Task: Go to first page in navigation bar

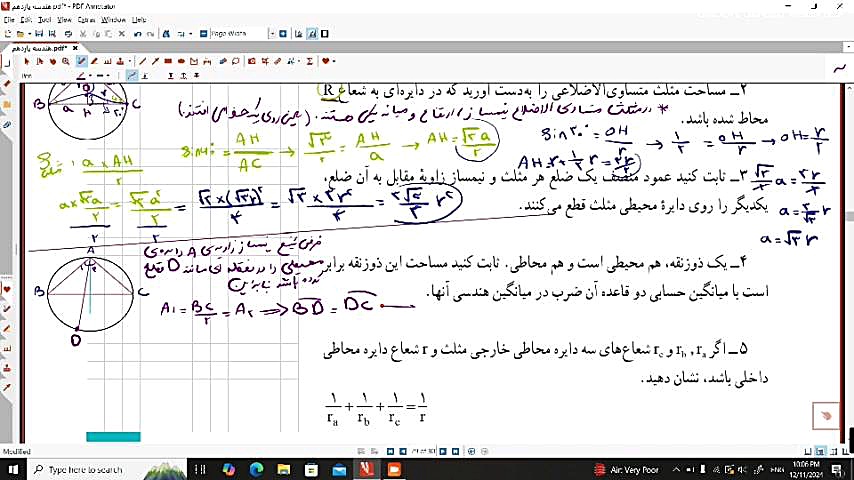Action: 390,451
